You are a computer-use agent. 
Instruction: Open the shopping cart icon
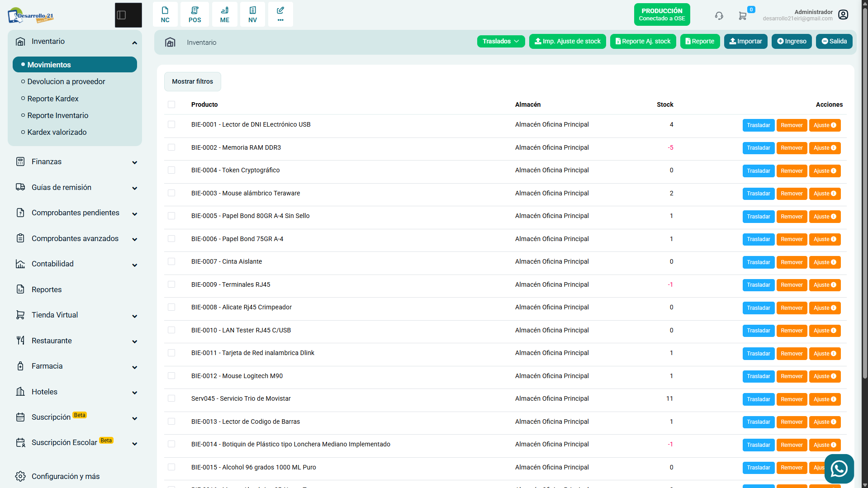coord(742,16)
